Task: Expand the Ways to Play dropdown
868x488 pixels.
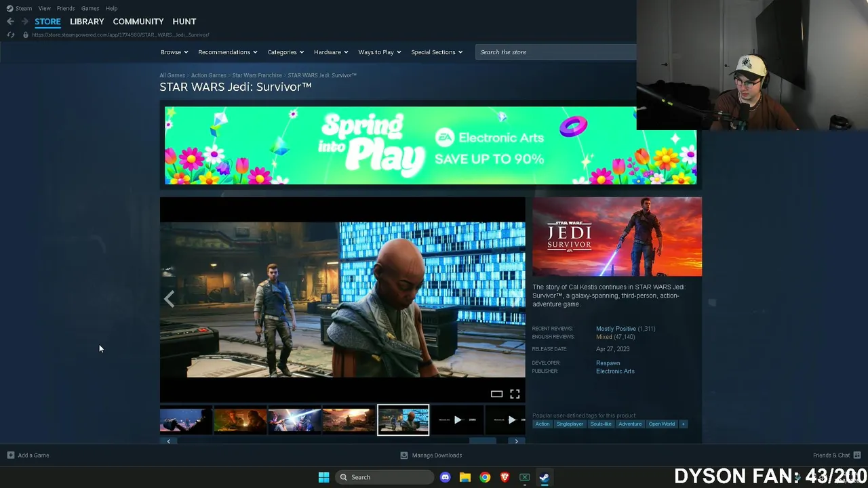Action: pyautogui.click(x=379, y=52)
